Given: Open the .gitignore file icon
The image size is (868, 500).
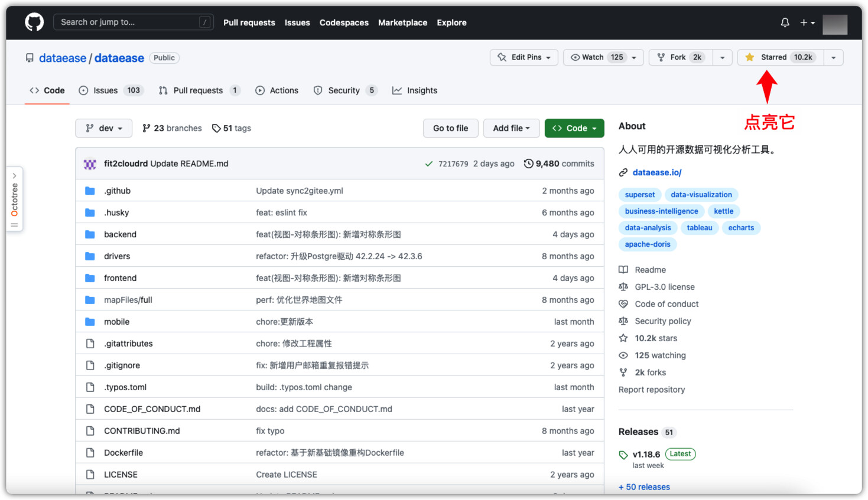Looking at the screenshot, I should coord(90,365).
